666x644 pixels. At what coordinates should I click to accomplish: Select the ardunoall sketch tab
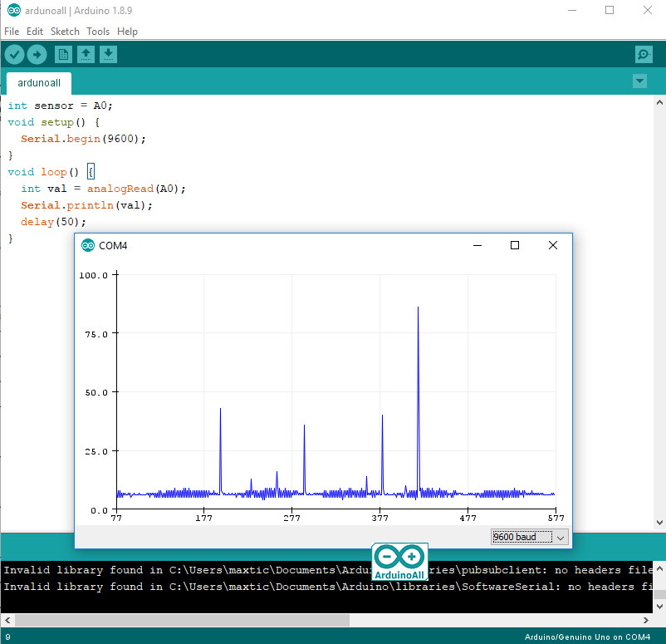click(x=39, y=83)
